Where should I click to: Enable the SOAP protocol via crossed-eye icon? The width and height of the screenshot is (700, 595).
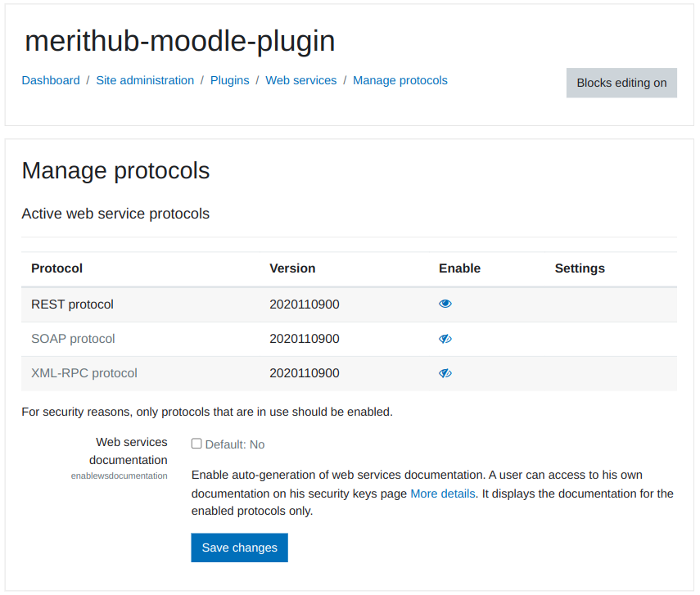(x=445, y=339)
